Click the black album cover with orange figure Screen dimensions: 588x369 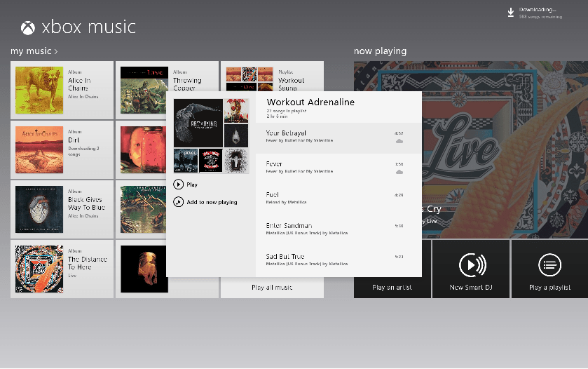coord(144,269)
